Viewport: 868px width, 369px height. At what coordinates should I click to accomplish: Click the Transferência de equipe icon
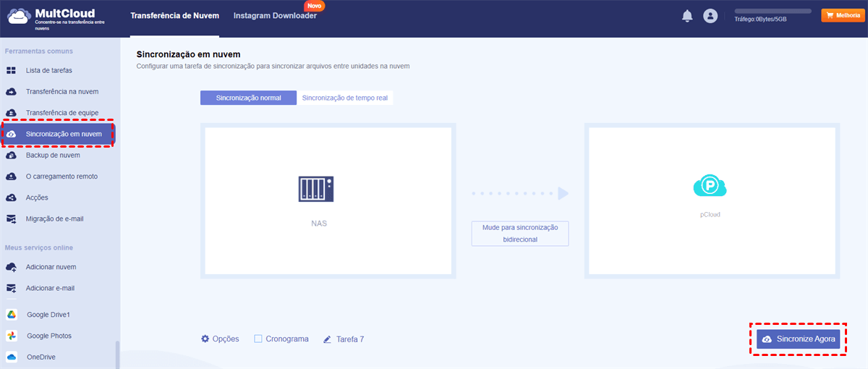[11, 113]
